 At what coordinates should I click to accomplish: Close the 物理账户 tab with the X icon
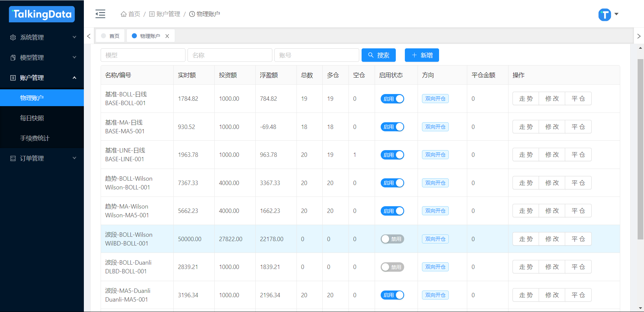tap(167, 36)
